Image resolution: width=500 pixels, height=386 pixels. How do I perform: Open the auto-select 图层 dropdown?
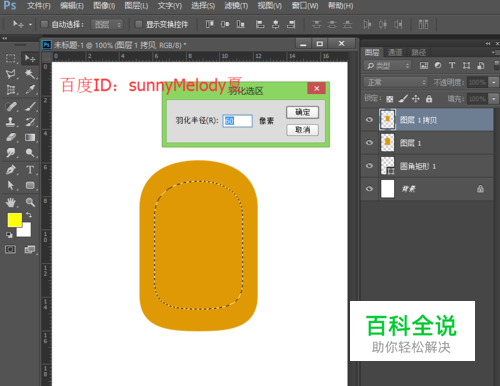click(x=107, y=24)
